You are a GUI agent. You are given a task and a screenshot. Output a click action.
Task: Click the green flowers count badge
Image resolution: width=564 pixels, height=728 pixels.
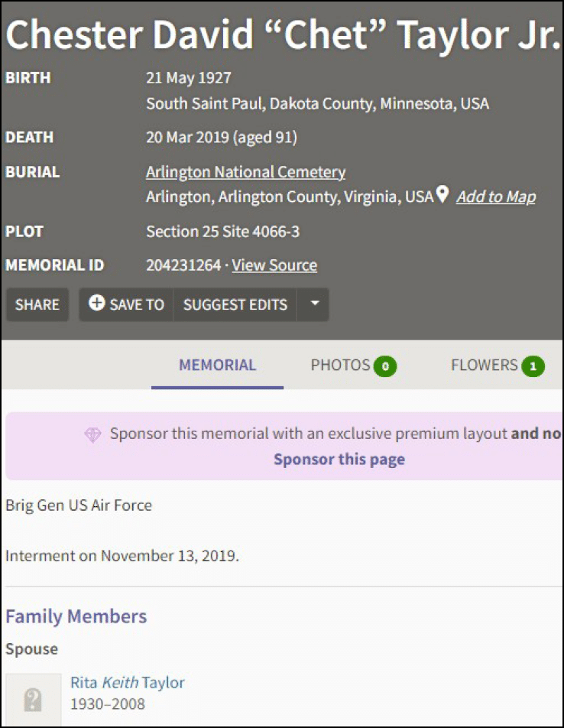pos(533,366)
